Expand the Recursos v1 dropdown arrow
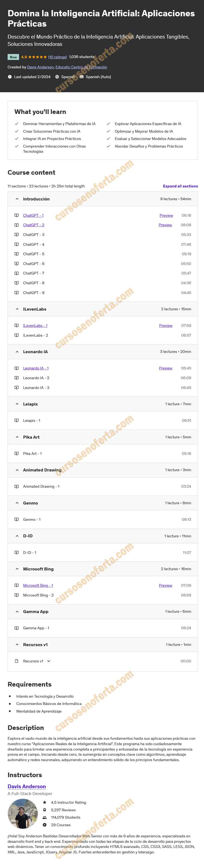204x868 pixels. (49, 661)
